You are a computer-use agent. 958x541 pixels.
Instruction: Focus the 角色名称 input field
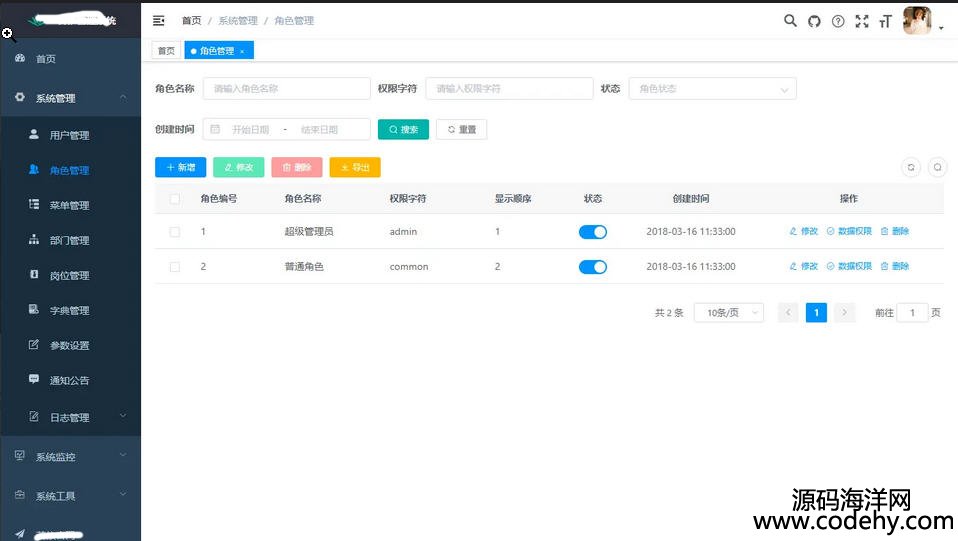point(287,89)
